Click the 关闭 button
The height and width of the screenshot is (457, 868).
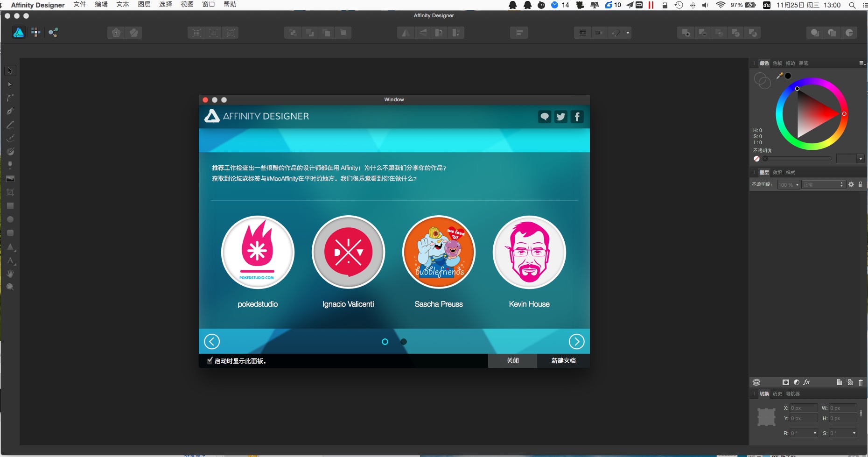(512, 360)
